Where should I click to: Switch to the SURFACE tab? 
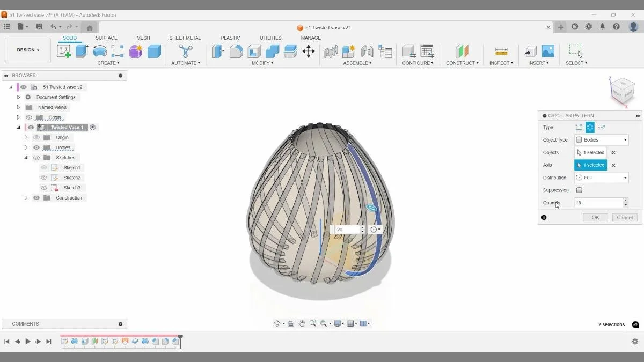(106, 38)
